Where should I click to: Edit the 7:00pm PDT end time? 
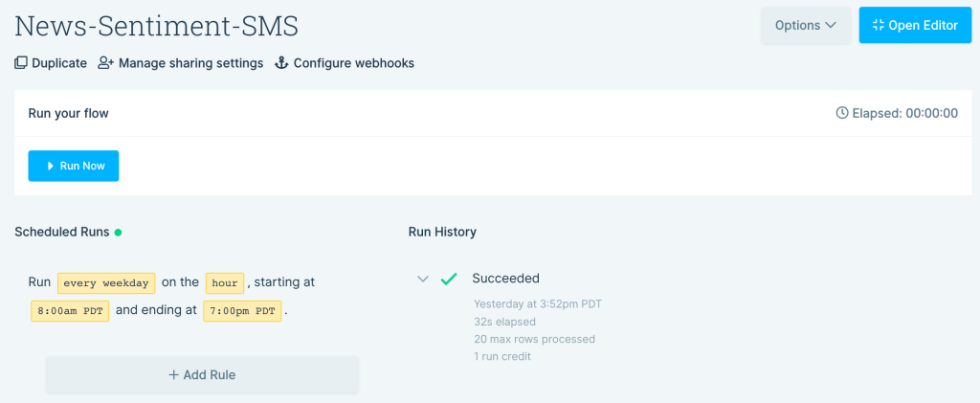click(x=242, y=311)
